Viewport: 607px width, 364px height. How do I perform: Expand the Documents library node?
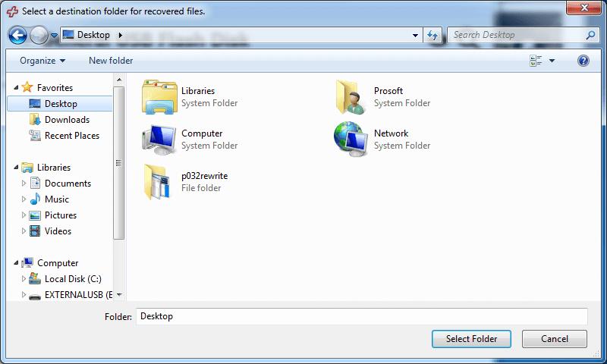click(24, 184)
